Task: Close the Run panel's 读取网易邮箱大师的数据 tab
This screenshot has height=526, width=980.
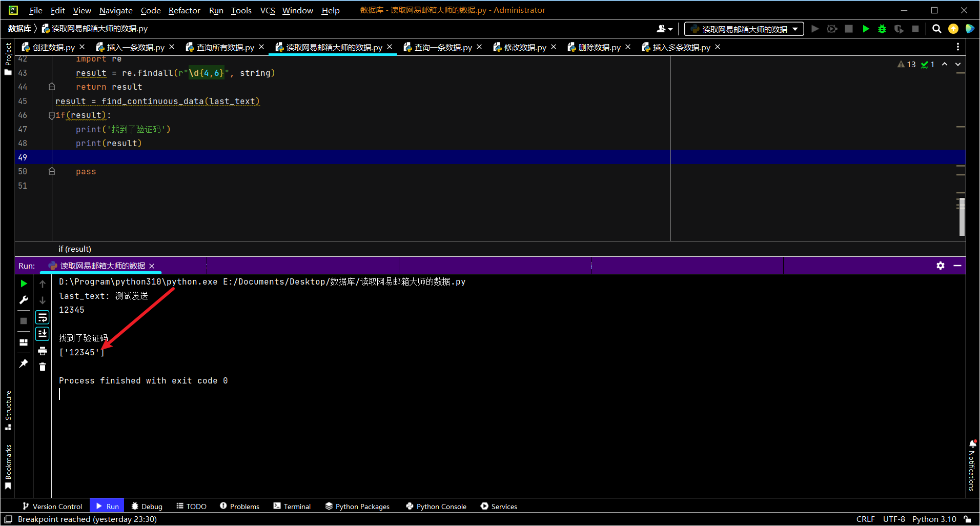Action: [x=152, y=266]
